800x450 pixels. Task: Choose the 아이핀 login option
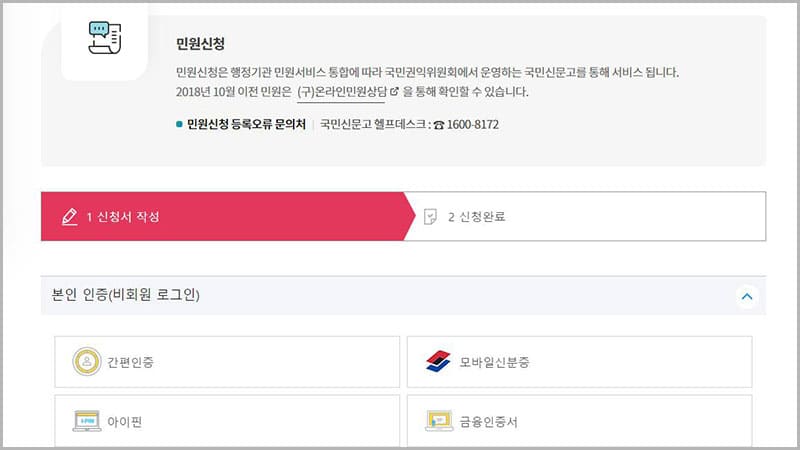[227, 421]
